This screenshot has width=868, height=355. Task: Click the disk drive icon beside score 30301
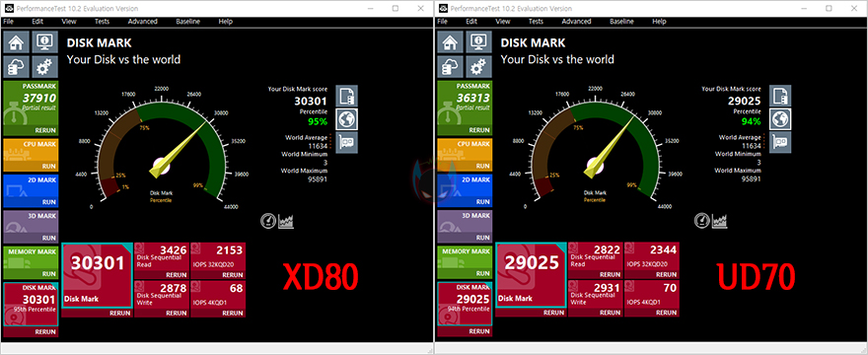point(346,96)
